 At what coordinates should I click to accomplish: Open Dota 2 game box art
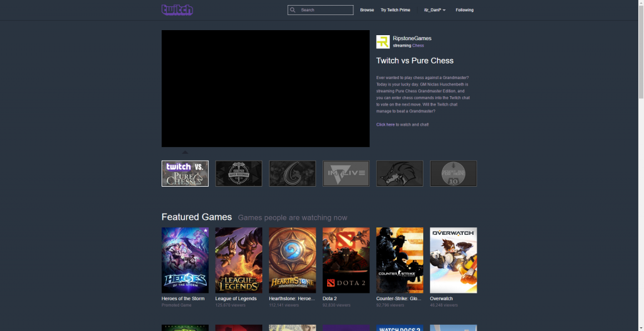(x=346, y=261)
